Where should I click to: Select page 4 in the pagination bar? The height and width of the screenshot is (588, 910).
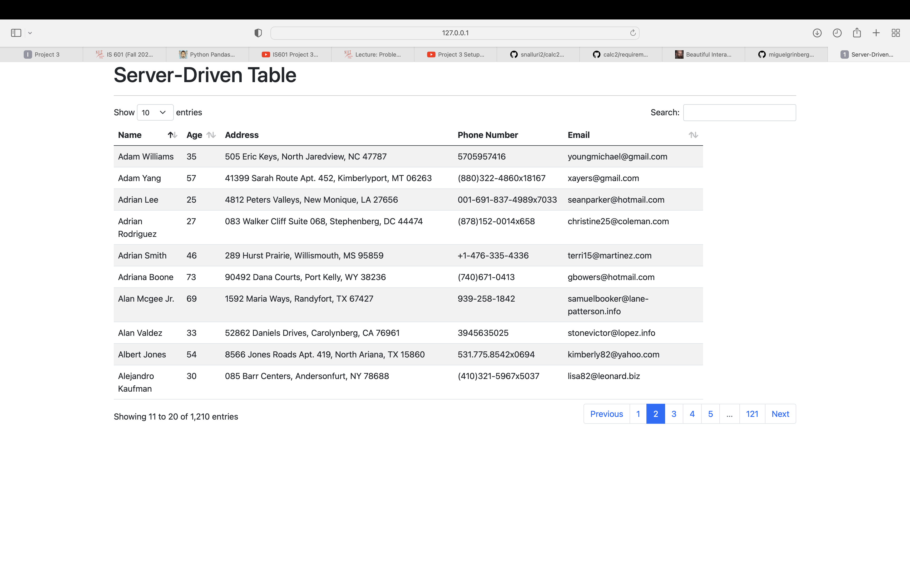pyautogui.click(x=692, y=413)
